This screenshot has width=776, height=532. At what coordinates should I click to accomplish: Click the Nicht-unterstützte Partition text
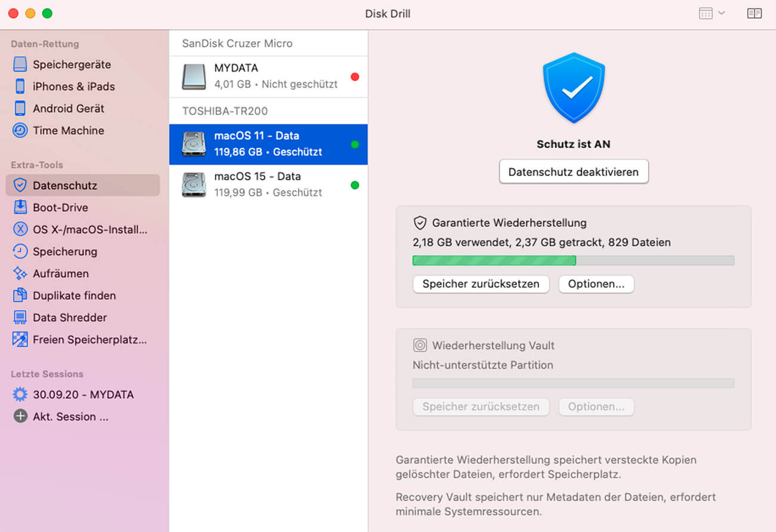click(x=483, y=365)
